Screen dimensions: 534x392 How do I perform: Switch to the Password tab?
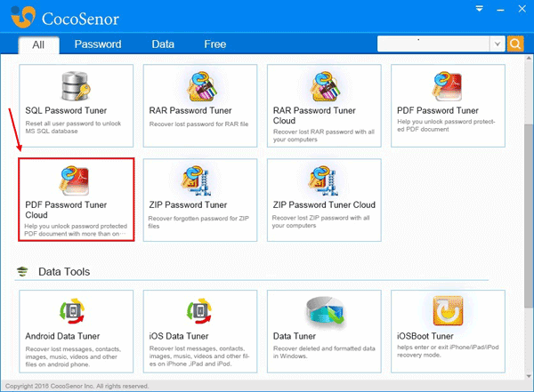(98, 44)
